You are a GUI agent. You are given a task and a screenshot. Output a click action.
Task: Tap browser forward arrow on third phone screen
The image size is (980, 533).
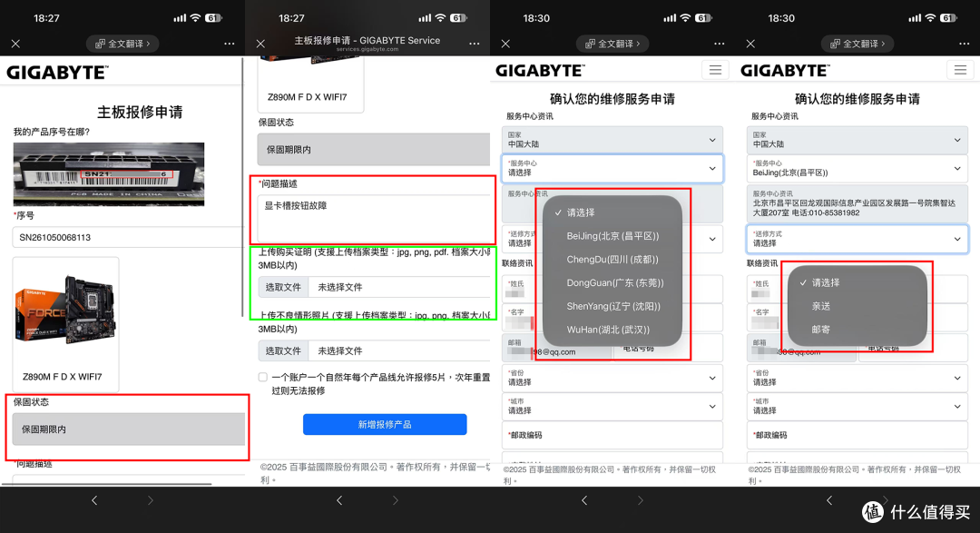point(640,500)
